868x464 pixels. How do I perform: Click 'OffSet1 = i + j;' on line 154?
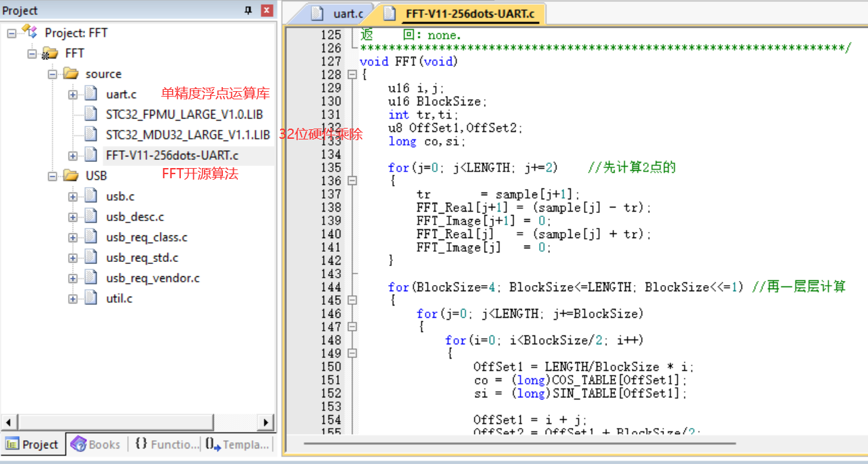[x=530, y=420]
